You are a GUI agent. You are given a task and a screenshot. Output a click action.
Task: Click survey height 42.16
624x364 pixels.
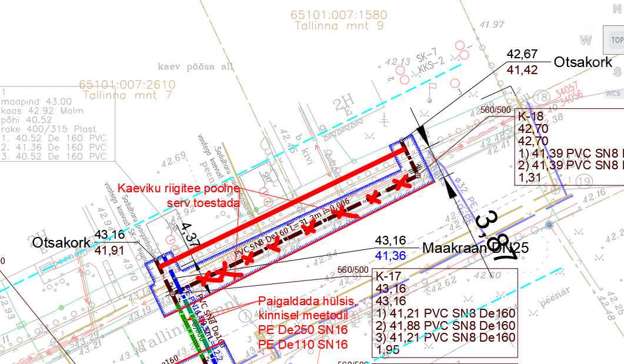pyautogui.click(x=594, y=195)
